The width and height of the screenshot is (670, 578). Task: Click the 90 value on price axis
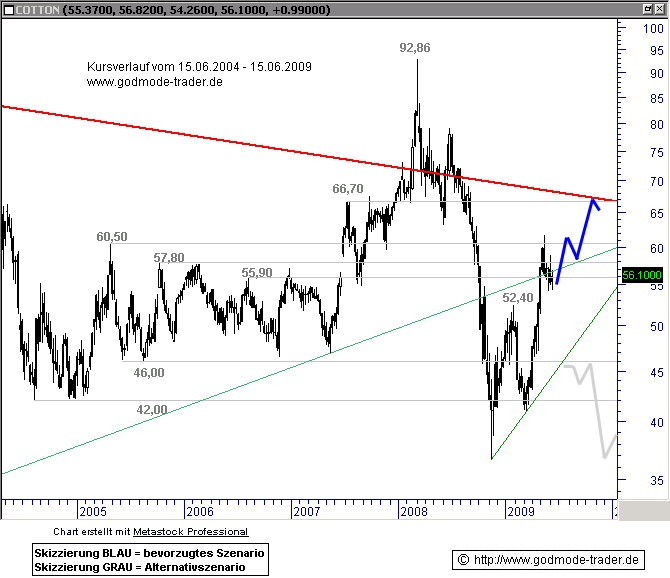(x=657, y=73)
